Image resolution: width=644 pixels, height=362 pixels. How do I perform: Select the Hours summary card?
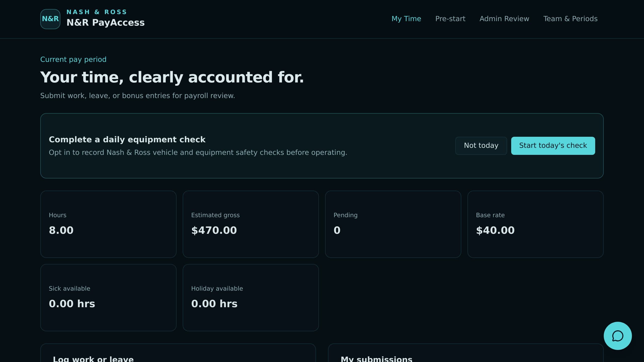click(108, 224)
